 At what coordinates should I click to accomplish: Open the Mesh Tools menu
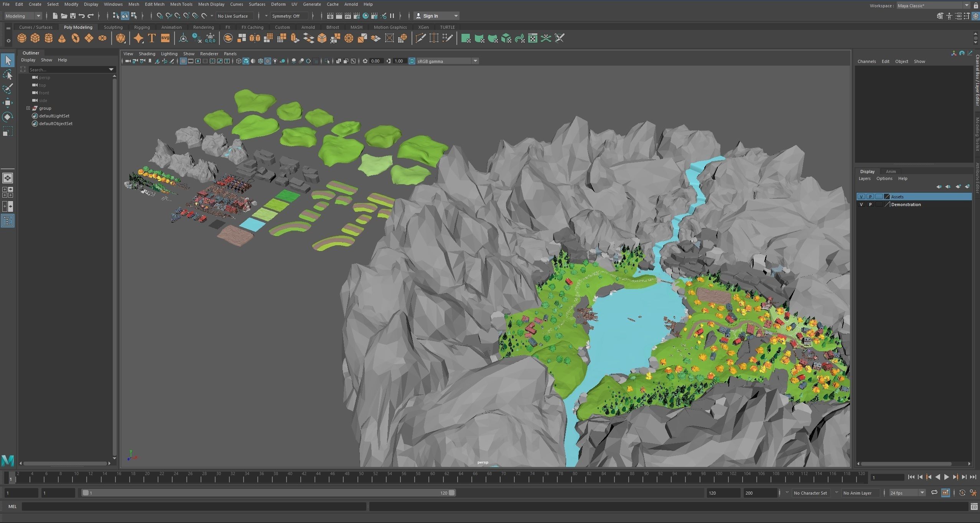pyautogui.click(x=181, y=4)
